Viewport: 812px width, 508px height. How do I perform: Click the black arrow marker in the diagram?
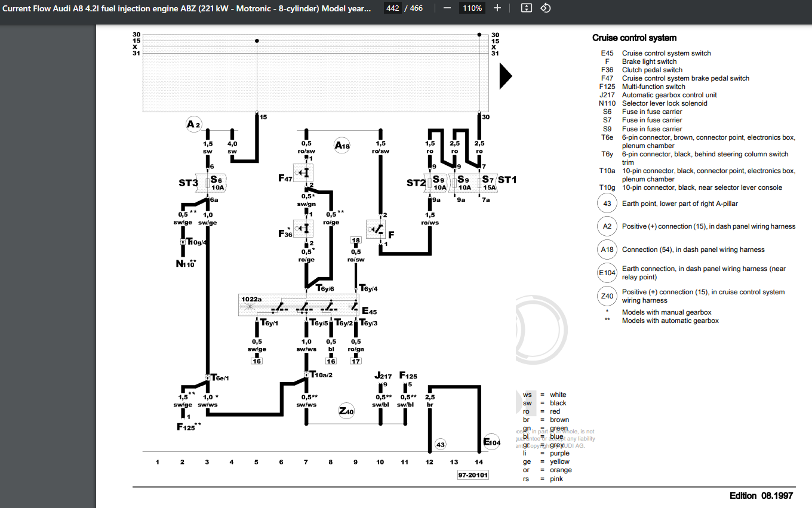[505, 75]
